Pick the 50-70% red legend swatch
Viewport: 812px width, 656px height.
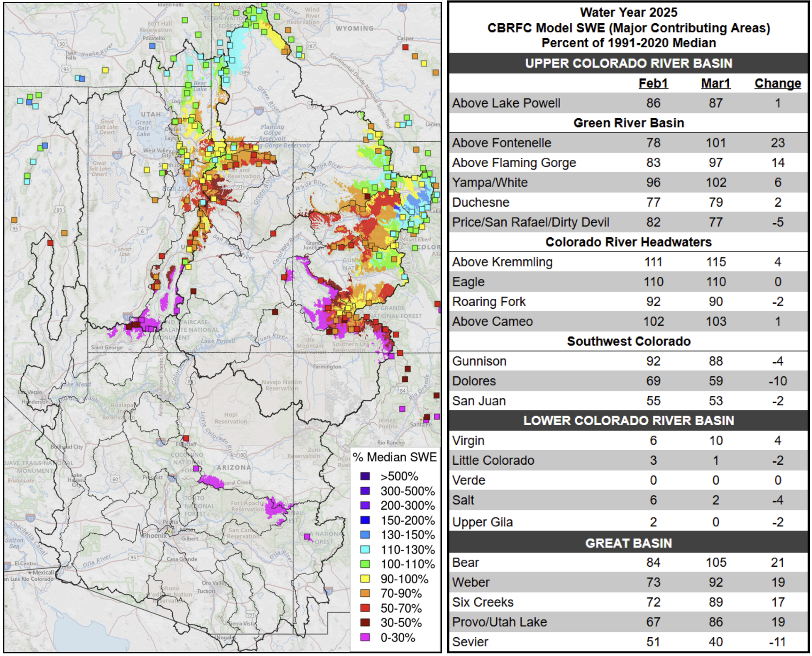365,608
